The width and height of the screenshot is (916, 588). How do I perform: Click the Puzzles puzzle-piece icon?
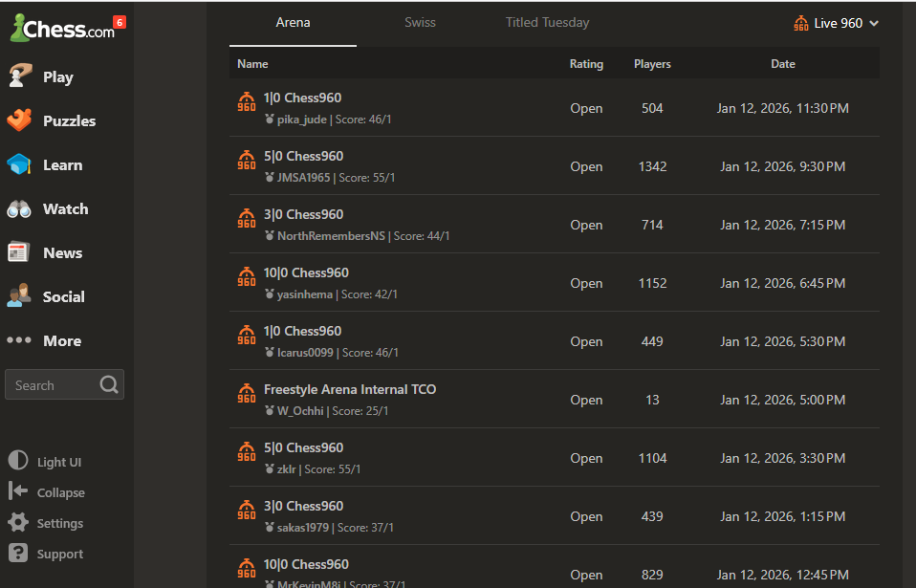coord(19,120)
